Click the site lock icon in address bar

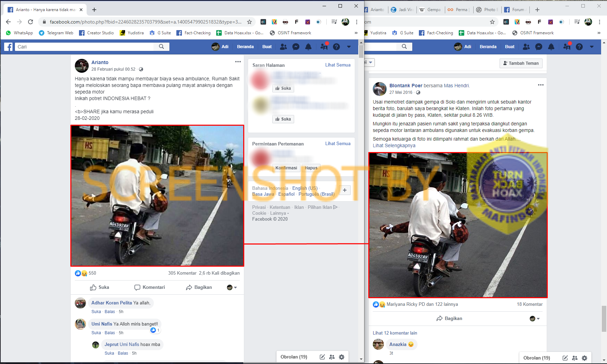(44, 22)
